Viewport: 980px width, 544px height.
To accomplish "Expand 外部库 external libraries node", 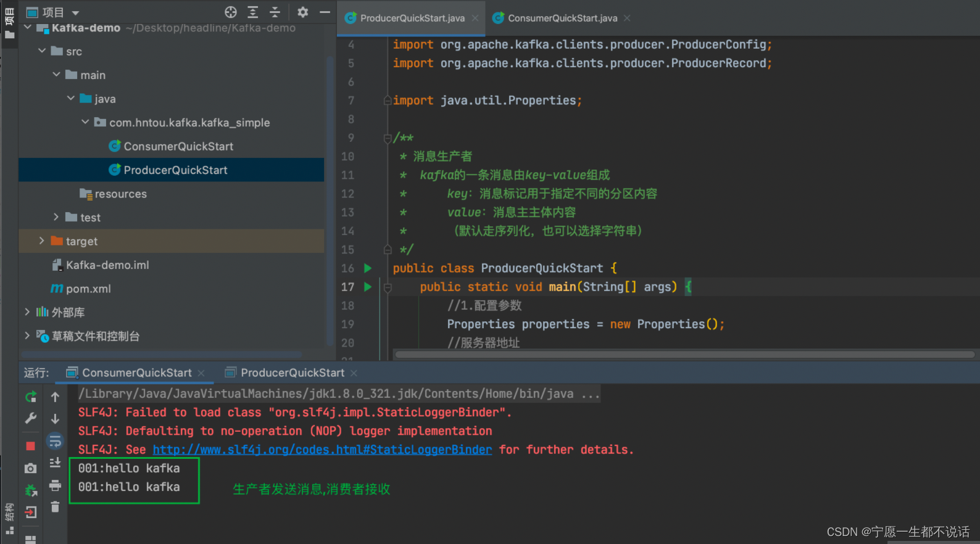I will click(27, 312).
